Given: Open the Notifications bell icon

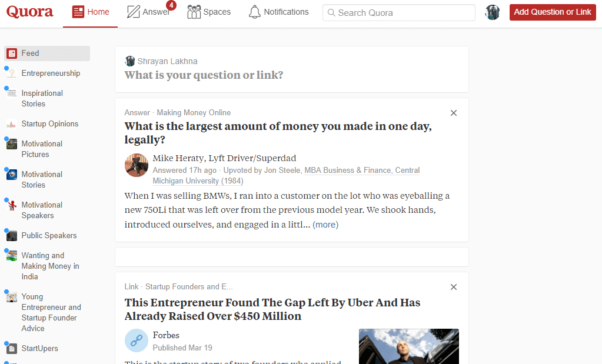Looking at the screenshot, I should [254, 11].
